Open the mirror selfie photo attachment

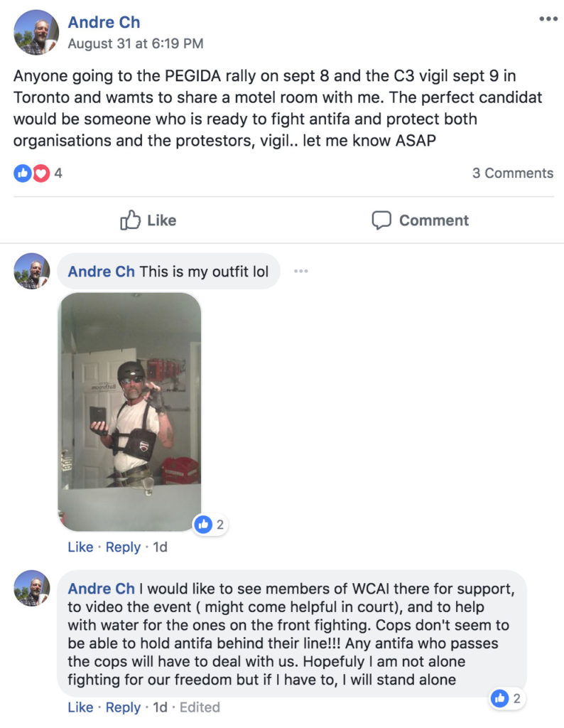click(x=129, y=412)
